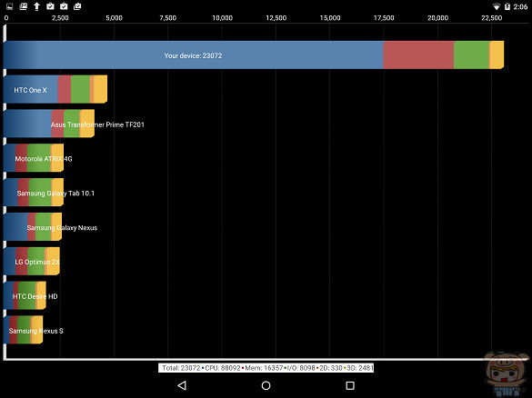Tap the 15,000 axis label
This screenshot has width=532, height=398.
pos(330,18)
